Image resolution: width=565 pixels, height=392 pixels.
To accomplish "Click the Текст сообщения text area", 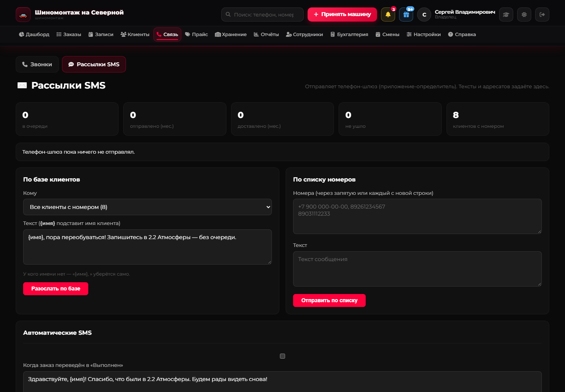I will tap(417, 269).
